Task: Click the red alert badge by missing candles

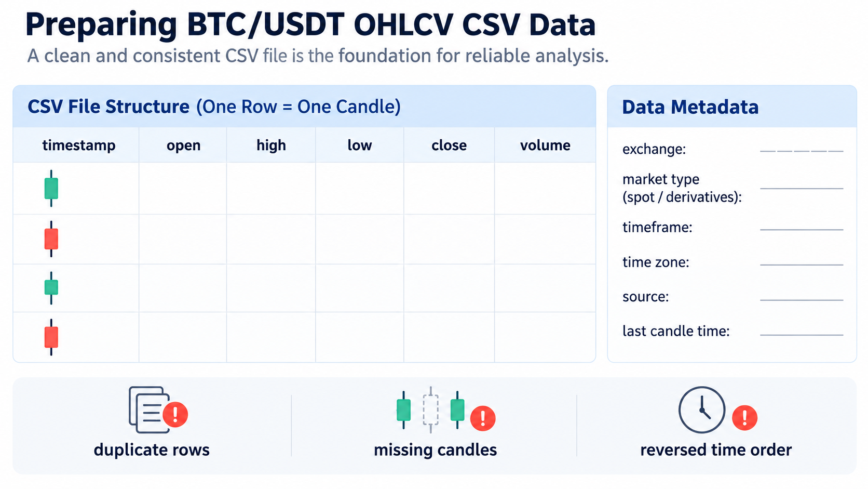Action: tap(483, 418)
